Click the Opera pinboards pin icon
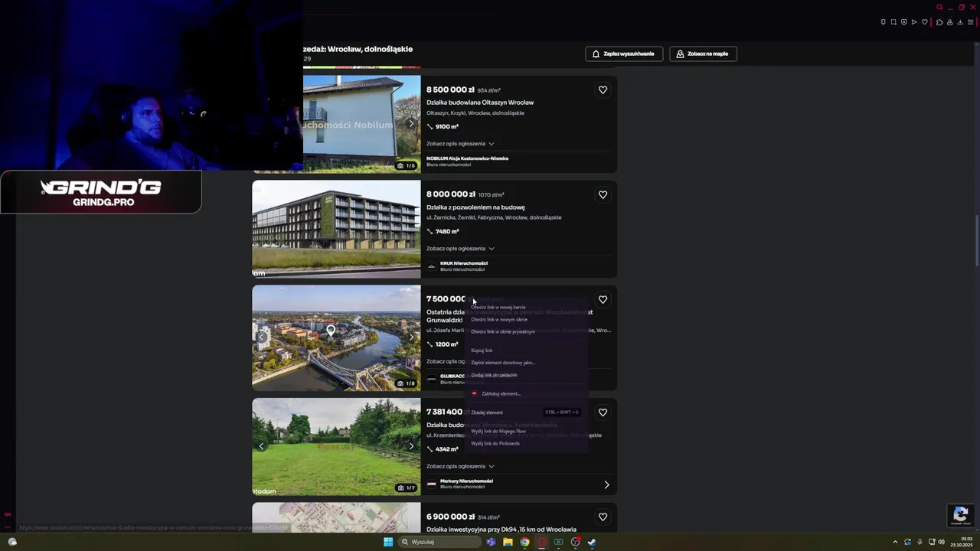Screen dimensions: 980x551 (x=884, y=22)
